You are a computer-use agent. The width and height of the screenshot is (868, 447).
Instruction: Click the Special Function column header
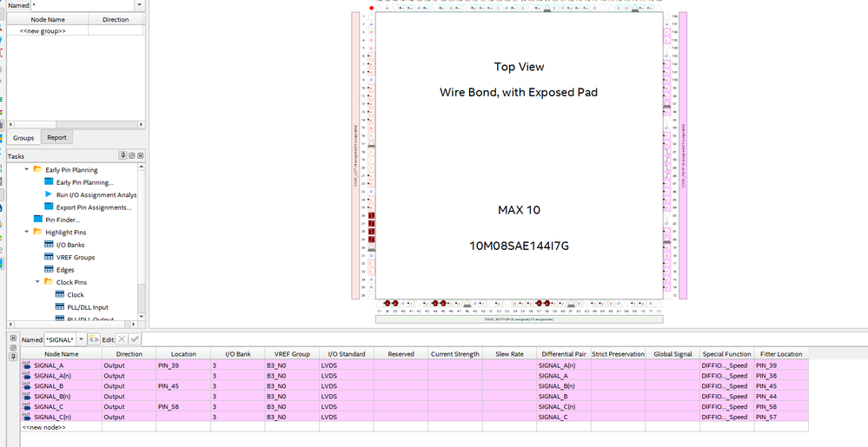click(727, 354)
